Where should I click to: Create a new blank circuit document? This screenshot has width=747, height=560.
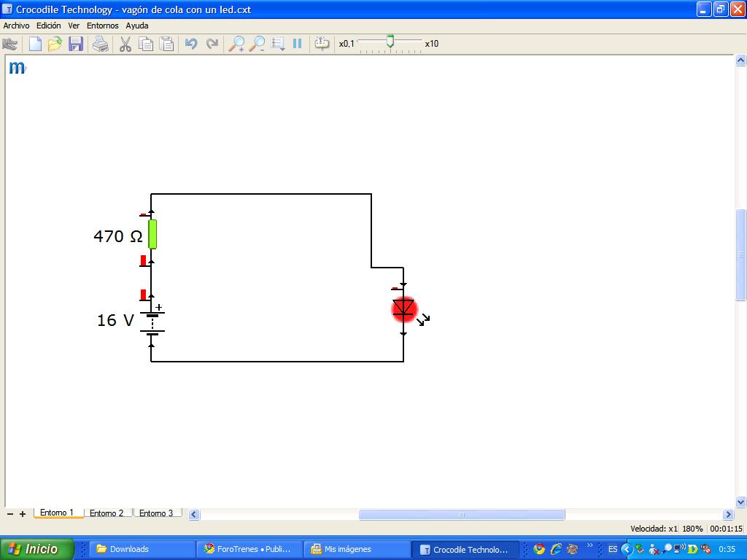(35, 44)
